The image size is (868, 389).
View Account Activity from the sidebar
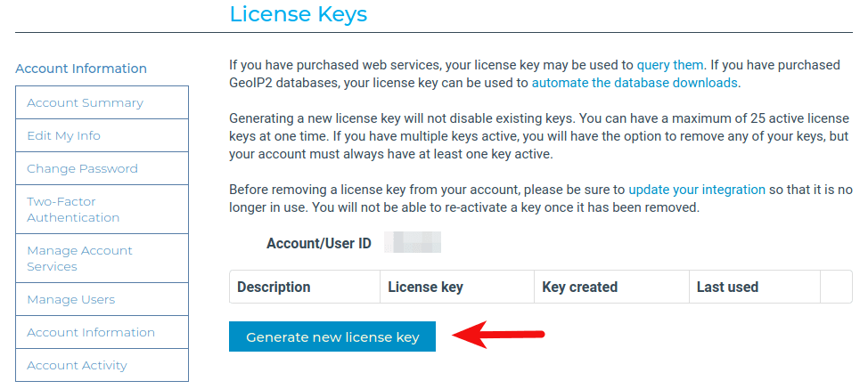pos(77,365)
